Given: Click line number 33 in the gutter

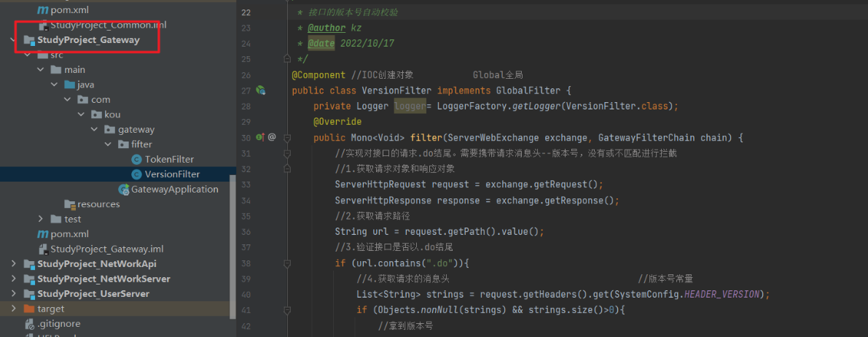Looking at the screenshot, I should (x=246, y=184).
